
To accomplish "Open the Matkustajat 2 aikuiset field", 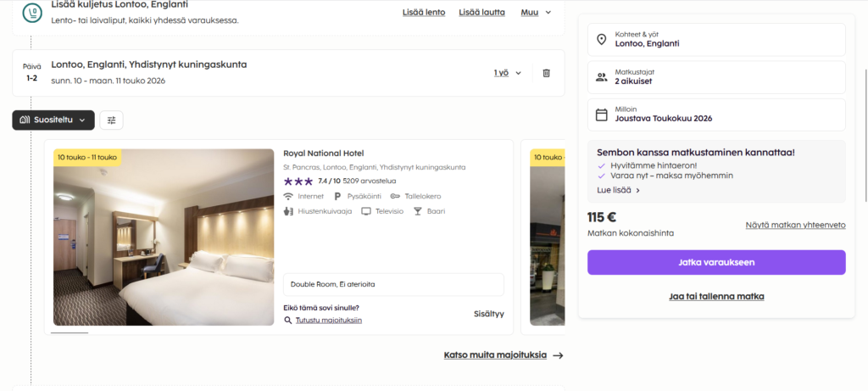I will click(x=716, y=77).
